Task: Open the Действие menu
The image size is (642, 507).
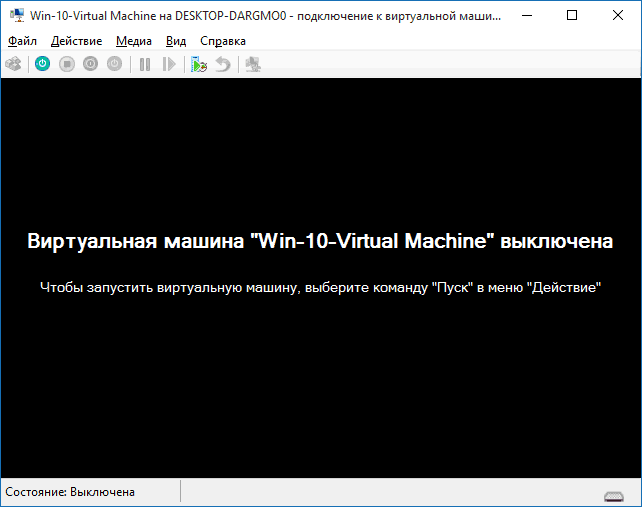Action: click(76, 41)
